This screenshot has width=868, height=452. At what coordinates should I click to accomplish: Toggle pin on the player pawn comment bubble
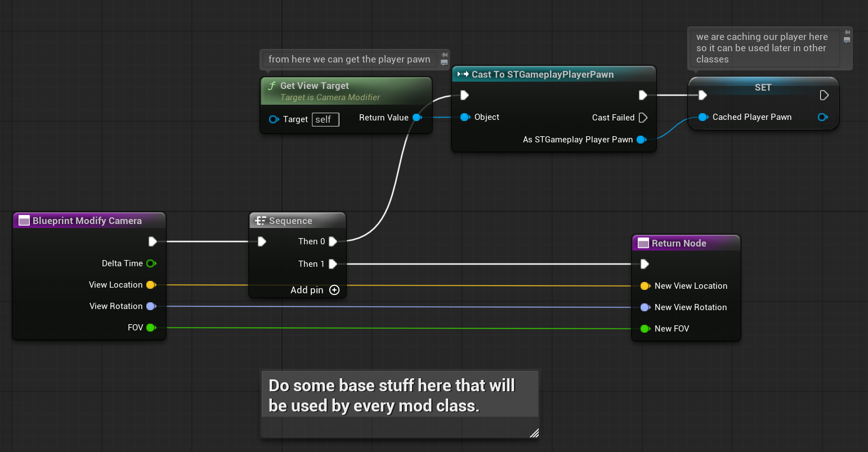(444, 55)
